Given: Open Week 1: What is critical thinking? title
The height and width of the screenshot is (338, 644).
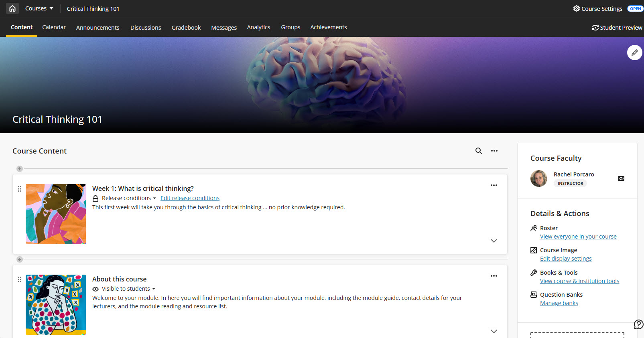Looking at the screenshot, I should [x=143, y=188].
